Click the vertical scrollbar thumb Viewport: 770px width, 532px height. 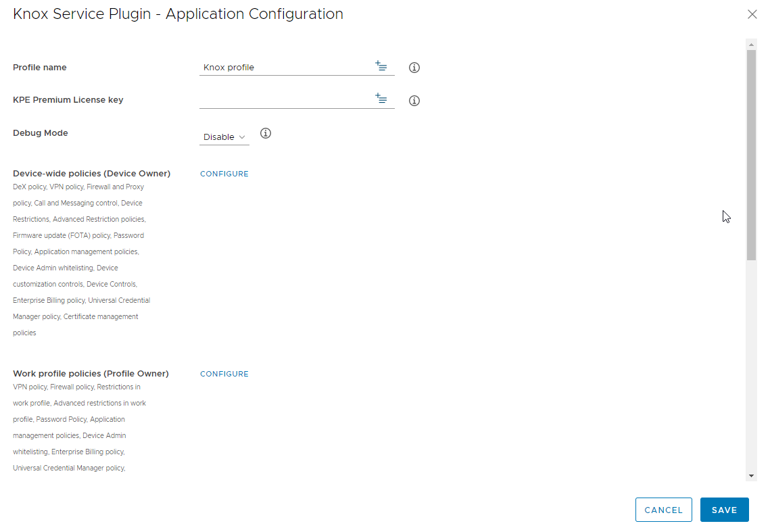751,155
